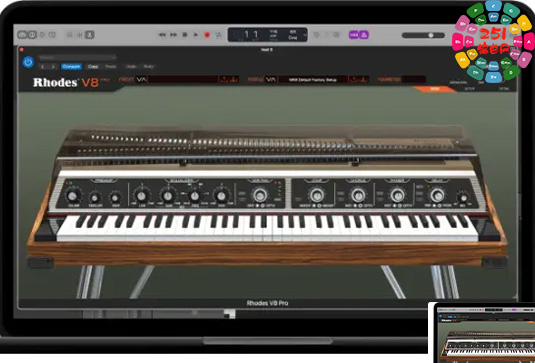Click the preamp Drive knob
Screen dimensions: 535x363
click(115, 197)
